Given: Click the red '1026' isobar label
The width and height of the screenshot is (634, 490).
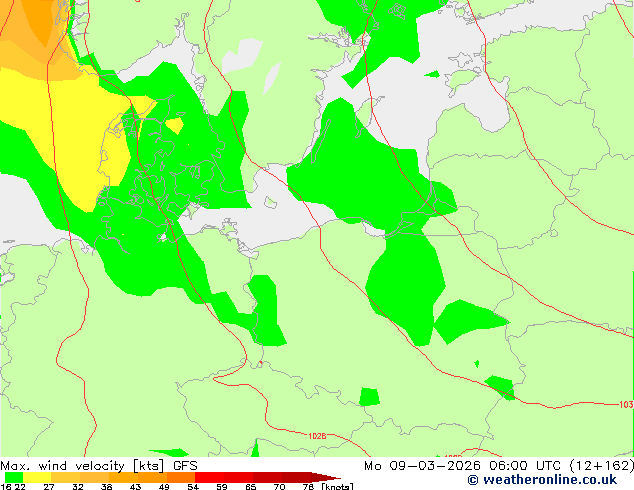Looking at the screenshot, I should 317,436.
